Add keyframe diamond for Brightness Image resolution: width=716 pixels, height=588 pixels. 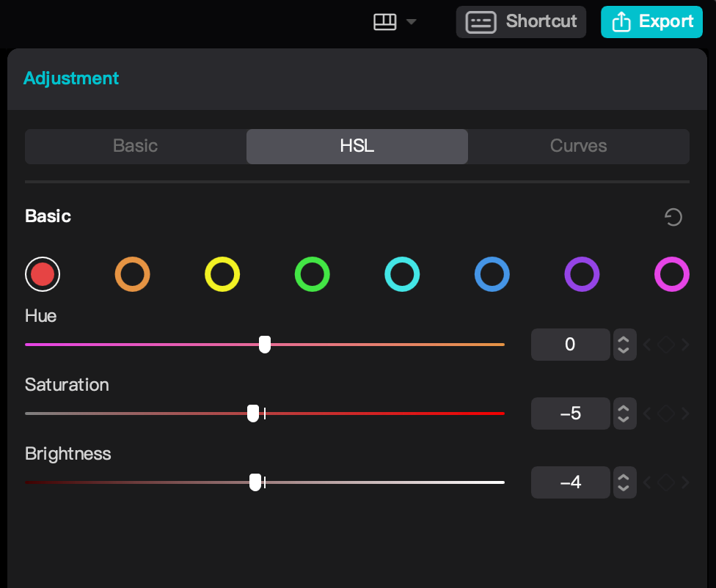pyautogui.click(x=665, y=482)
